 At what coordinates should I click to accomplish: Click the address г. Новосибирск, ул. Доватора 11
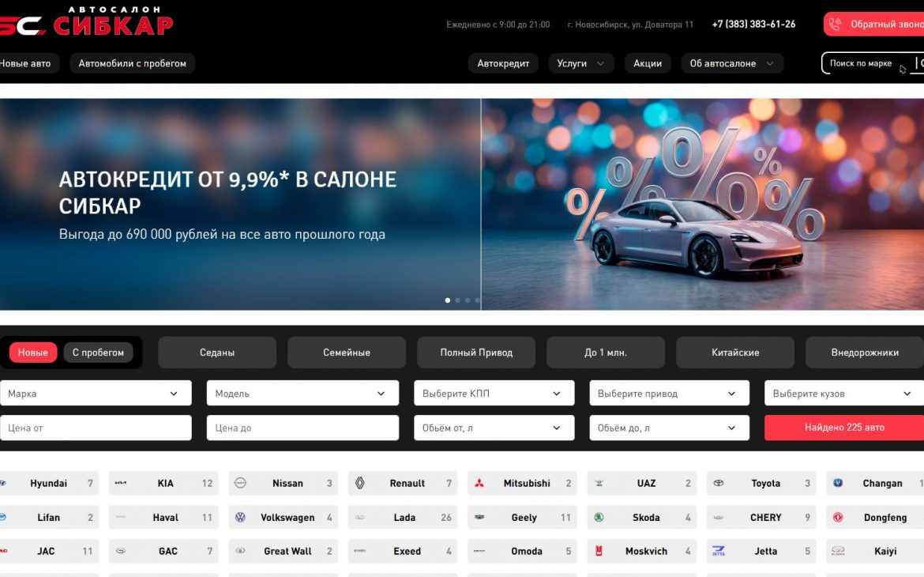click(x=630, y=25)
